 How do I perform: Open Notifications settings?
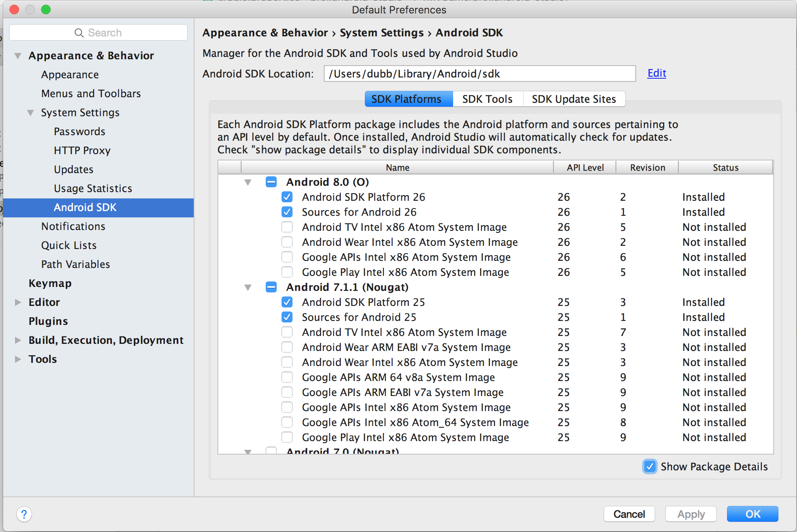[x=73, y=226]
